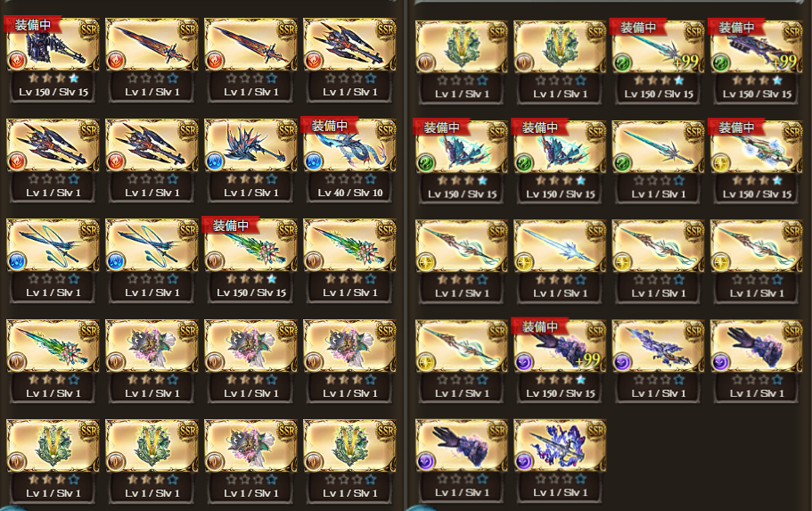
Task: Click the 装備中 tag on water dragon weapon
Action: click(330, 126)
